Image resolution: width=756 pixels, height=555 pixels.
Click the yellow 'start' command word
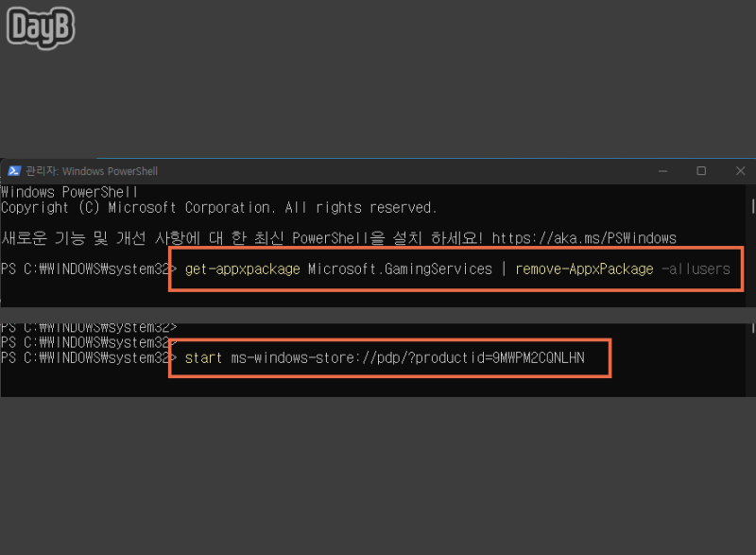204,357
